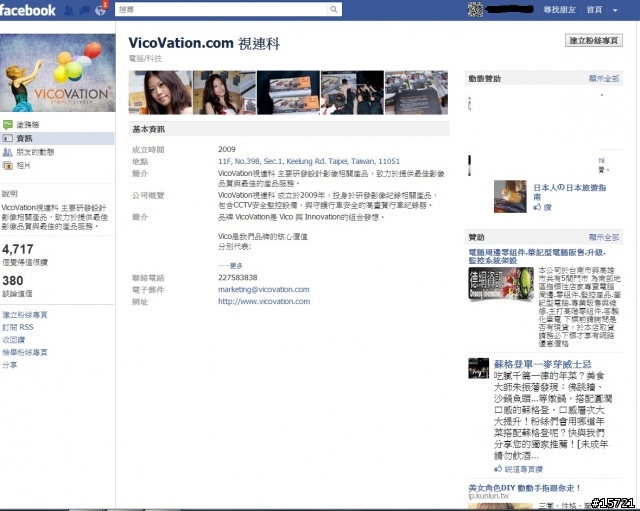Open messages icon in top bar
640x511 pixels.
point(84,10)
